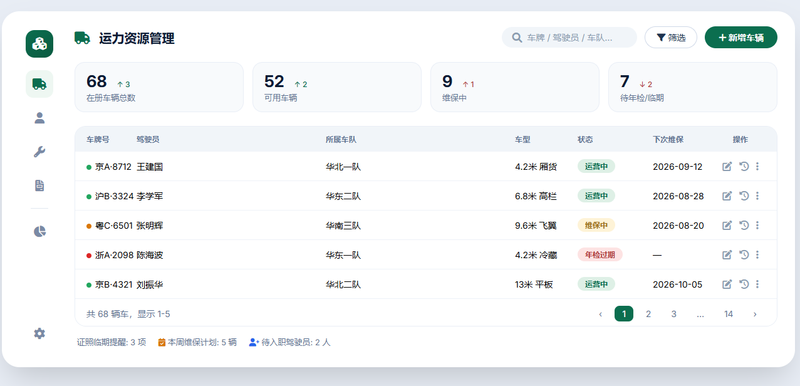Click driver name 李学军
800x386 pixels.
click(x=149, y=196)
